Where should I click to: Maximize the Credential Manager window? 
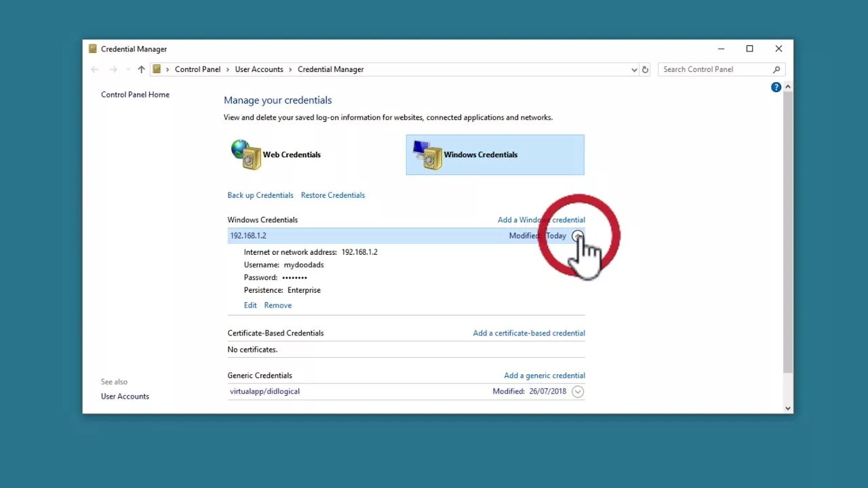(749, 49)
